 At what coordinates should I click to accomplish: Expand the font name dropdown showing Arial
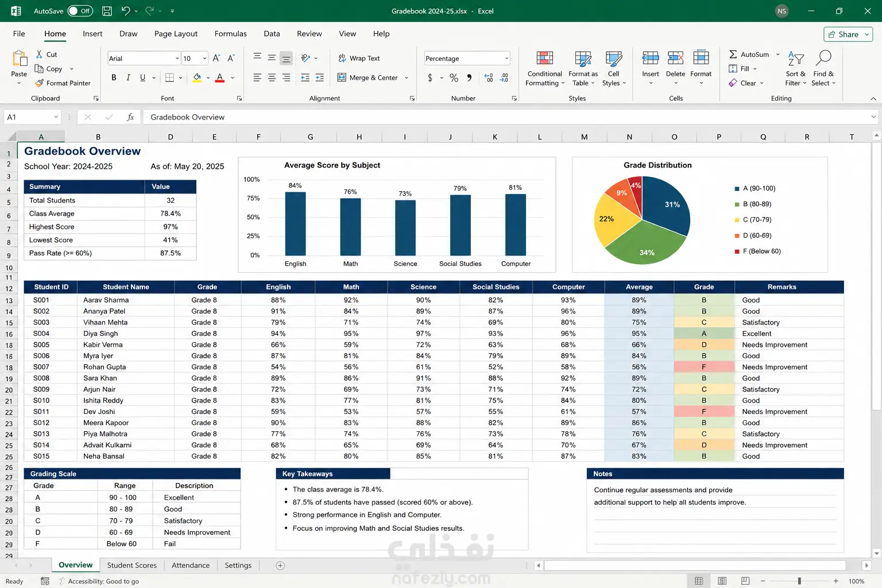coord(177,59)
